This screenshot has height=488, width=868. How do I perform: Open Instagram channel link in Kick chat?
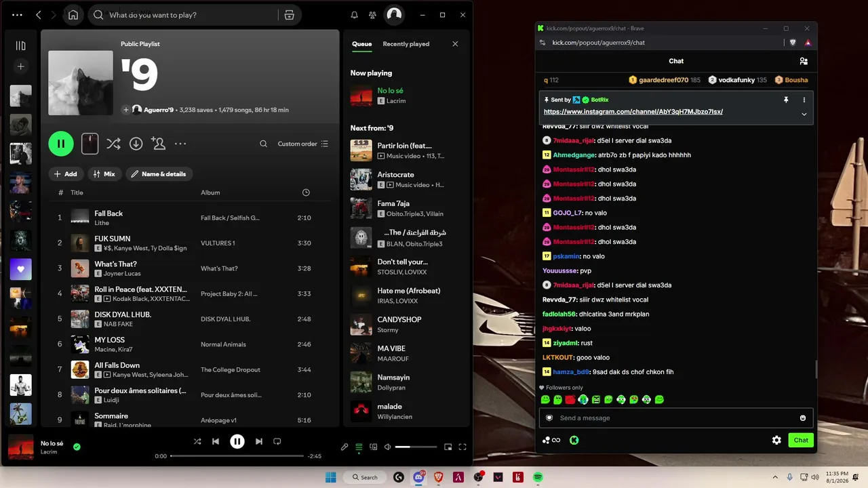(x=633, y=112)
